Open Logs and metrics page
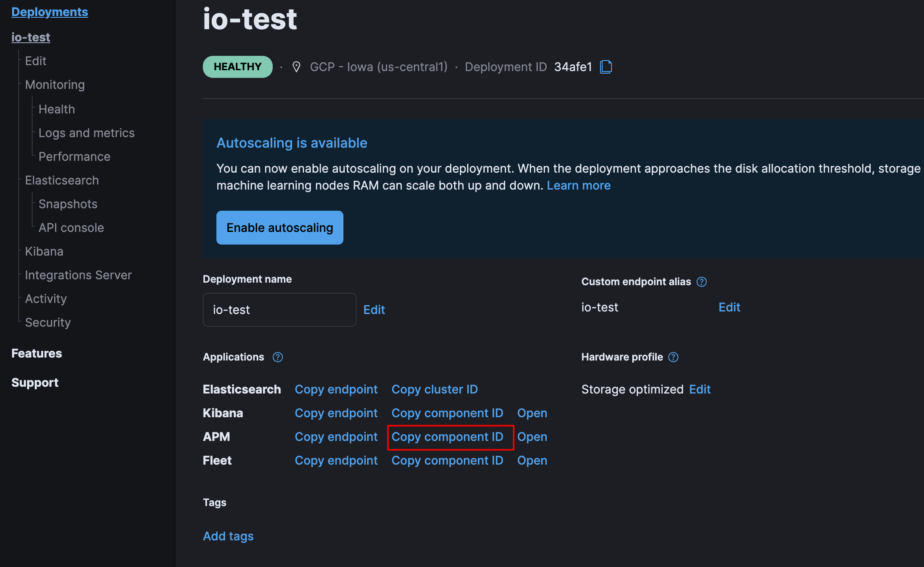This screenshot has width=924, height=567. click(x=86, y=133)
